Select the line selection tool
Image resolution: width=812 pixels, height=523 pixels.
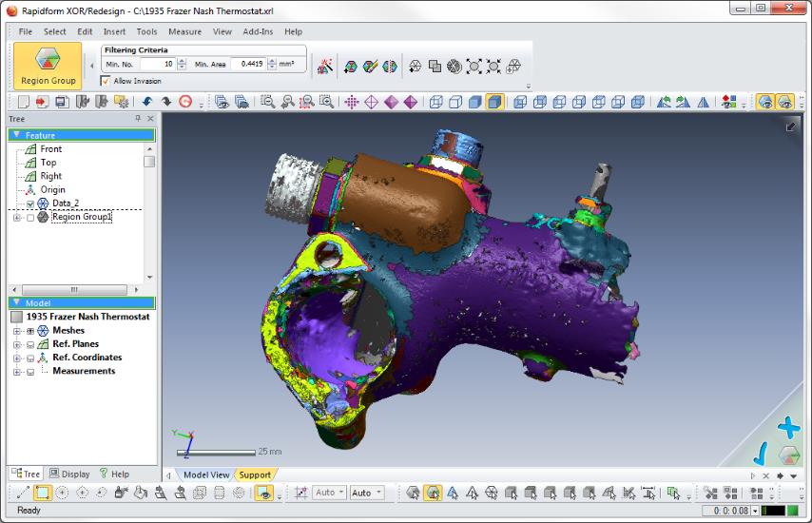[x=23, y=493]
